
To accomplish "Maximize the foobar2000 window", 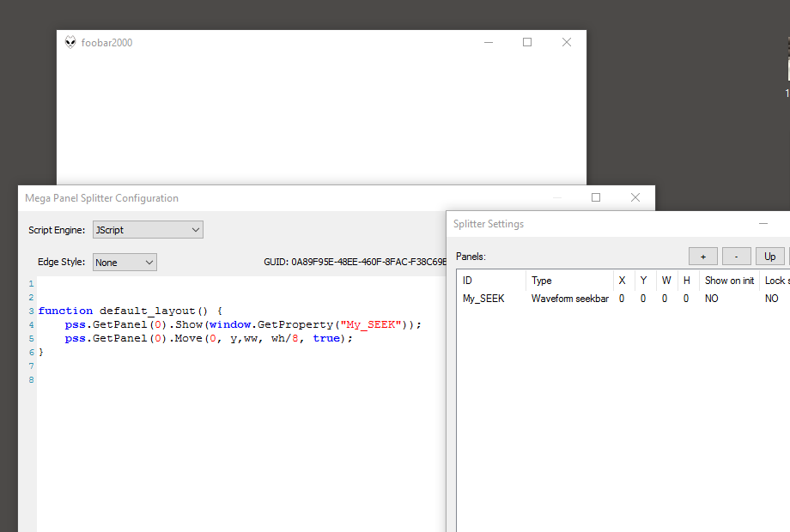I will pos(527,42).
